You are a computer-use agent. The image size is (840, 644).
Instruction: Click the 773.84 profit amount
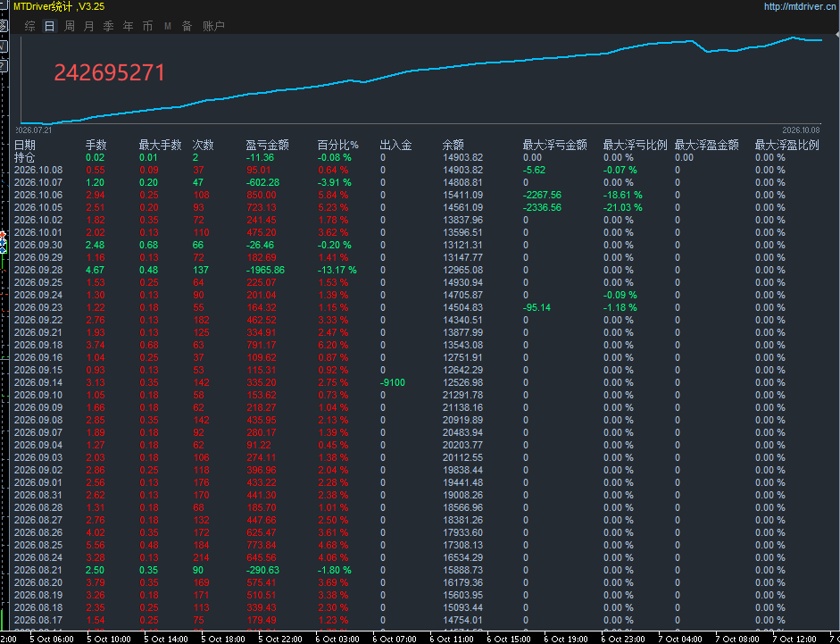pyautogui.click(x=261, y=546)
